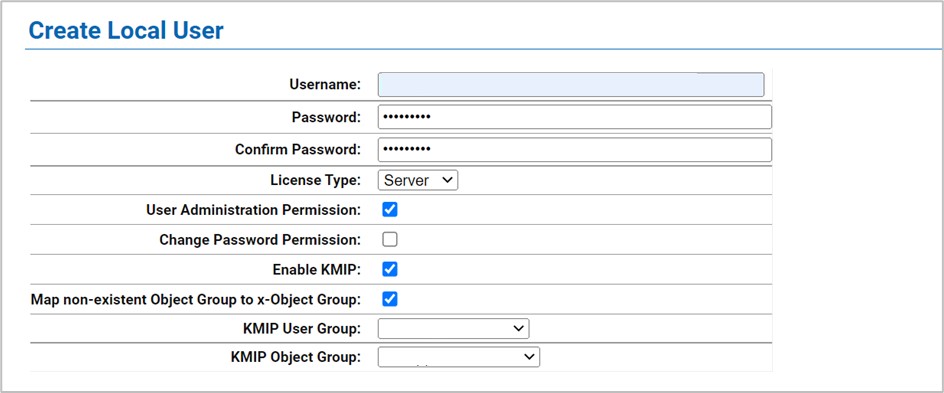944x393 pixels.
Task: Toggle Map non-existent Object Group checkbox
Action: [390, 299]
